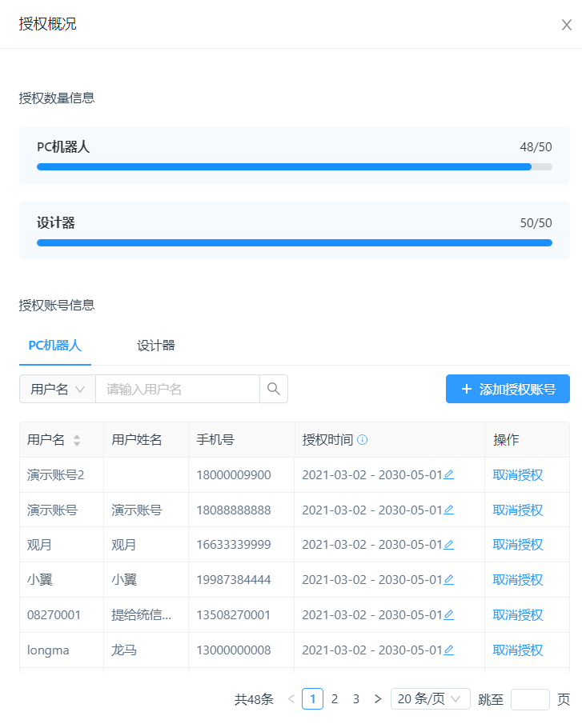Viewport: 582px width, 728px height.
Task: Edit authorization time for 08270001 row
Action: click(449, 615)
